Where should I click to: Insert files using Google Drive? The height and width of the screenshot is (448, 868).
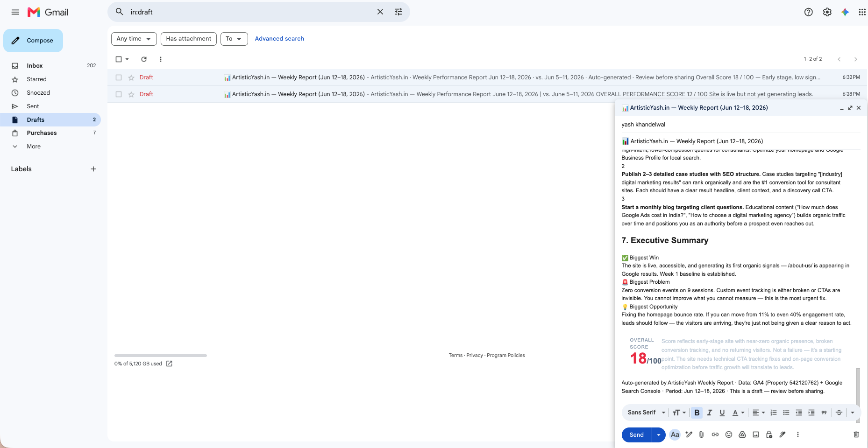(742, 434)
